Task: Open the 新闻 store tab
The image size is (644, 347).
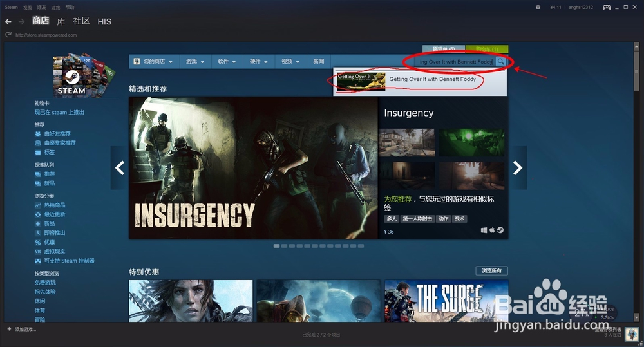Action: coord(319,62)
